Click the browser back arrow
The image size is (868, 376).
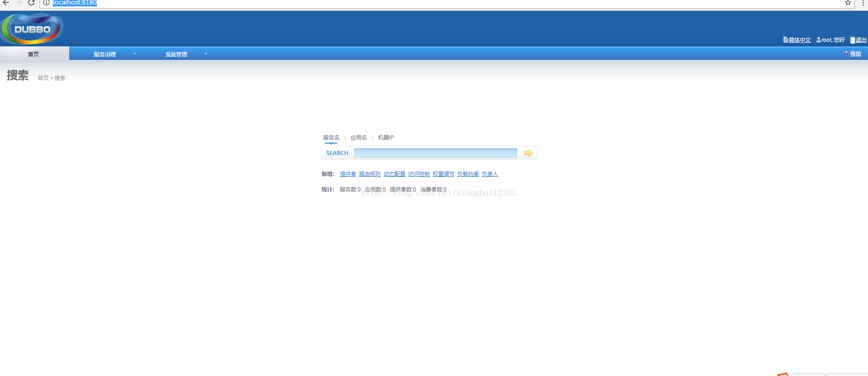pos(6,3)
